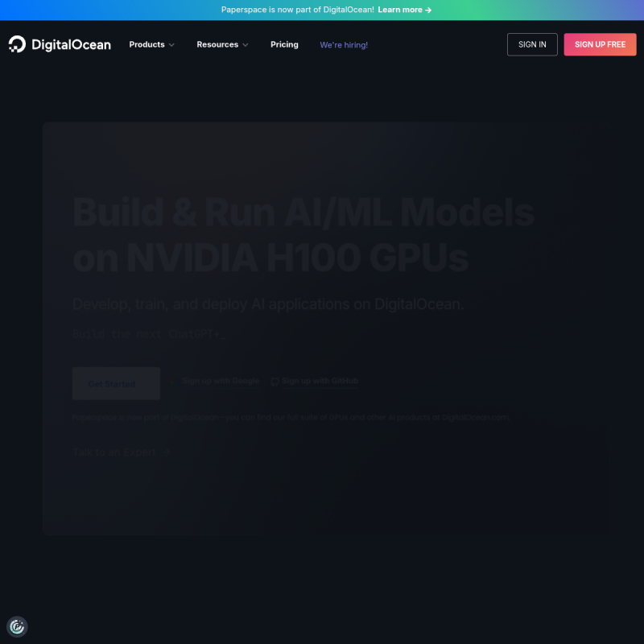Choose Sign up with Google
The image size is (644, 644).
pyautogui.click(x=221, y=381)
